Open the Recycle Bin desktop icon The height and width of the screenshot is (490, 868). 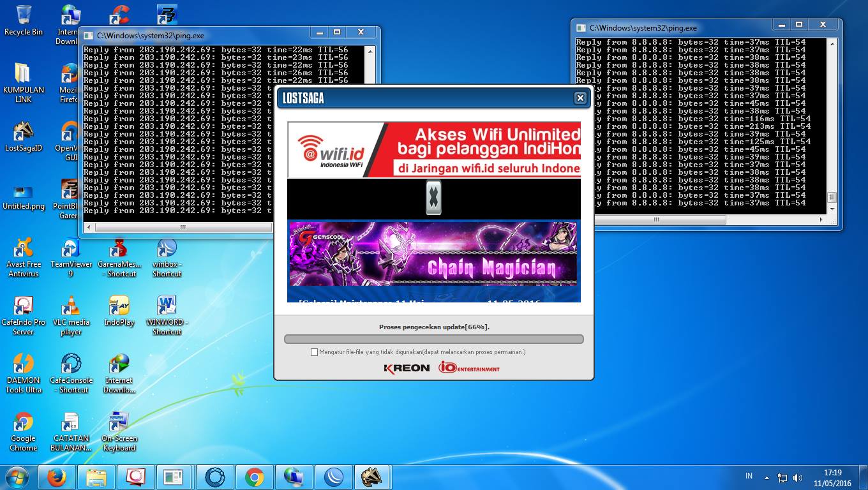24,20
